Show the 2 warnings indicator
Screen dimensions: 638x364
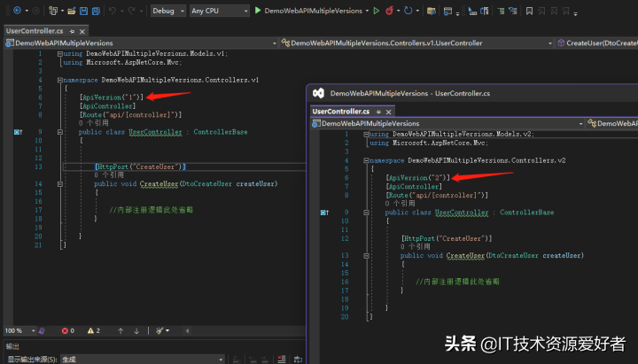click(94, 331)
